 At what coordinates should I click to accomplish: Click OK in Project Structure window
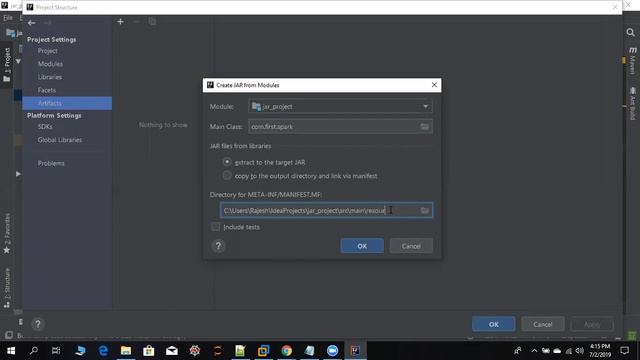point(493,324)
